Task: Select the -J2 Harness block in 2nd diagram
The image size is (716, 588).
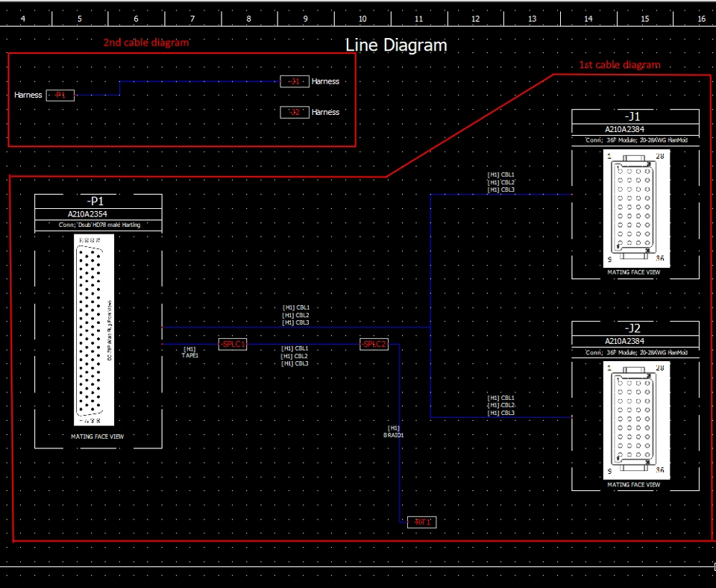Action: 295,113
